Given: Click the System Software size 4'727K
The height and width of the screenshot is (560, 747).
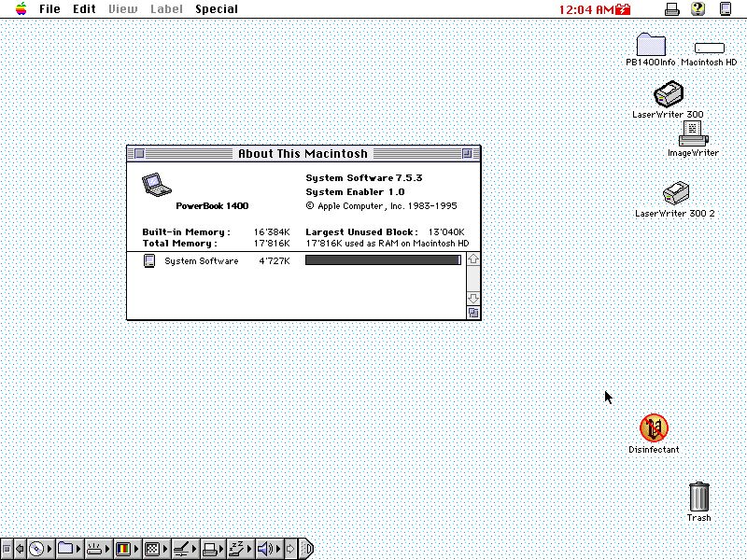Looking at the screenshot, I should pos(274,261).
